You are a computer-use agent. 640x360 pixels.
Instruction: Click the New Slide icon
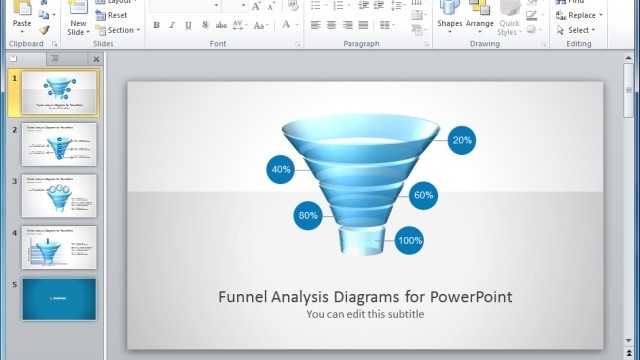click(x=78, y=8)
